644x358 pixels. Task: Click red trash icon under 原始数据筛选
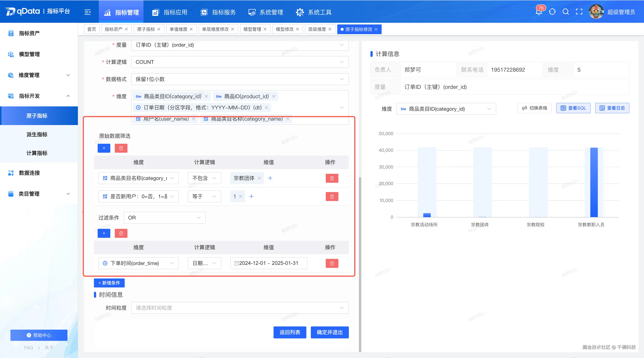121,148
